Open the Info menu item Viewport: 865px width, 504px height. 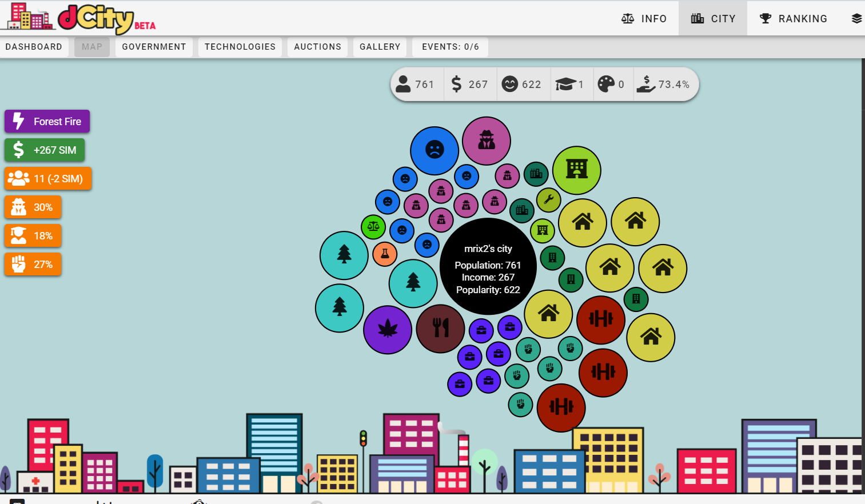644,19
